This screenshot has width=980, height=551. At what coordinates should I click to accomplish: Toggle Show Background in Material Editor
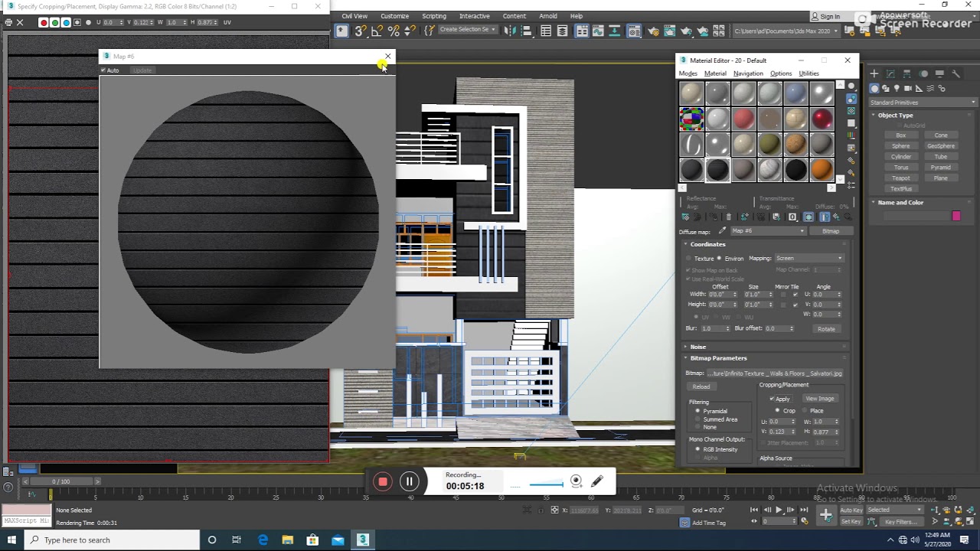point(851,111)
